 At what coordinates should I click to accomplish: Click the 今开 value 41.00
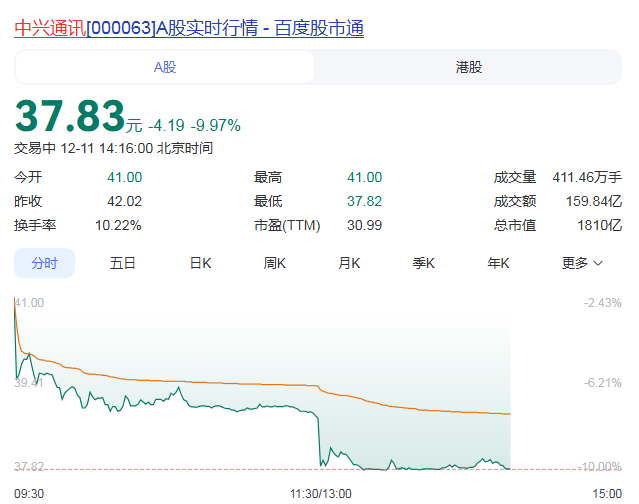(124, 177)
